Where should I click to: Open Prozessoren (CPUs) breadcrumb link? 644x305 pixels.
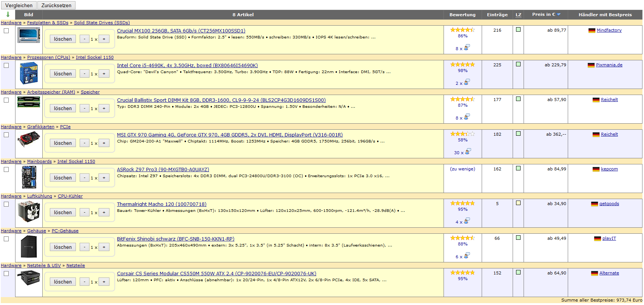tap(49, 57)
